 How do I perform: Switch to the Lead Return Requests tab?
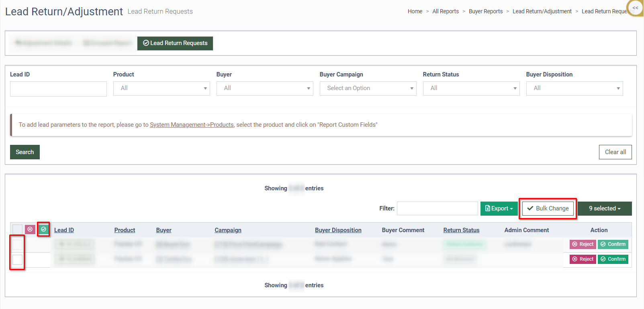175,43
